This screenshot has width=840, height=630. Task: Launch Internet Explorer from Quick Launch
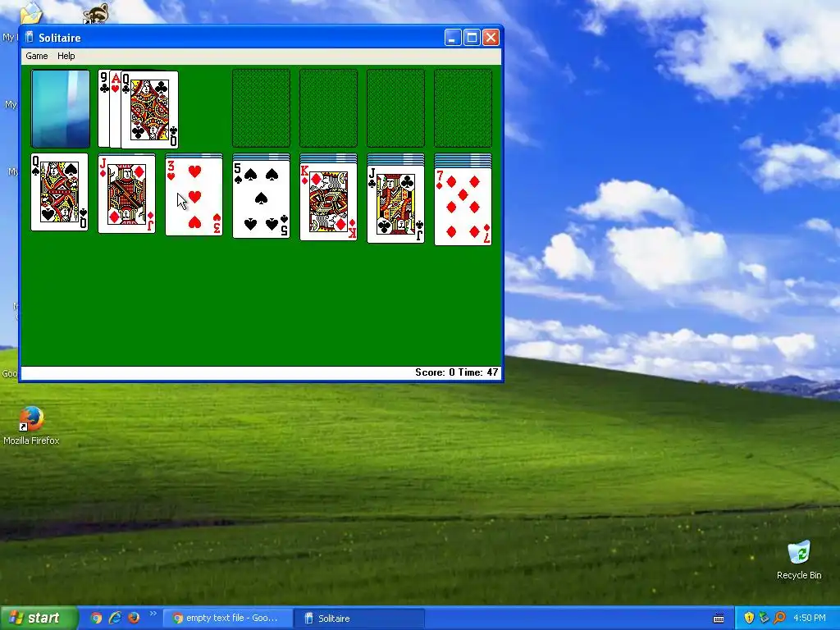pyautogui.click(x=115, y=618)
